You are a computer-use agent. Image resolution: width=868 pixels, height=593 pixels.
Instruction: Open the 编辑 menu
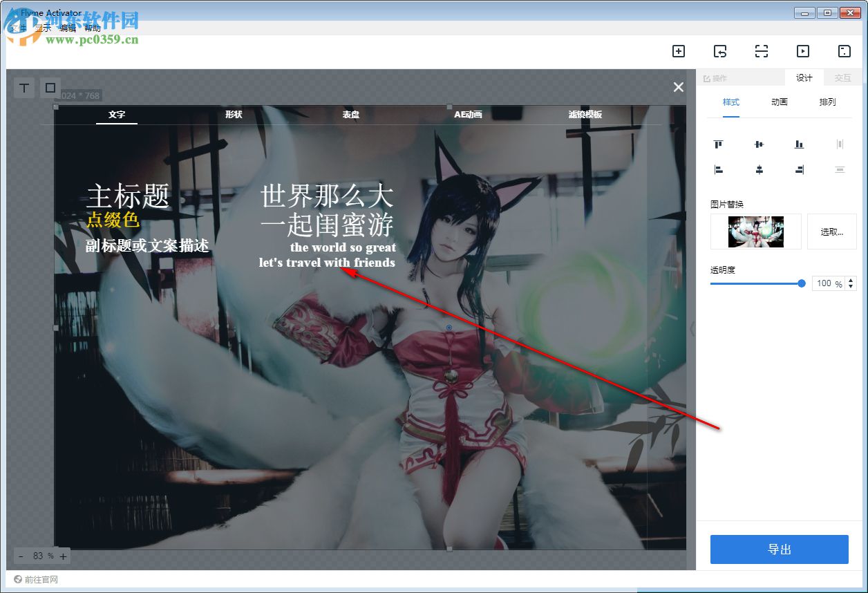tap(69, 27)
